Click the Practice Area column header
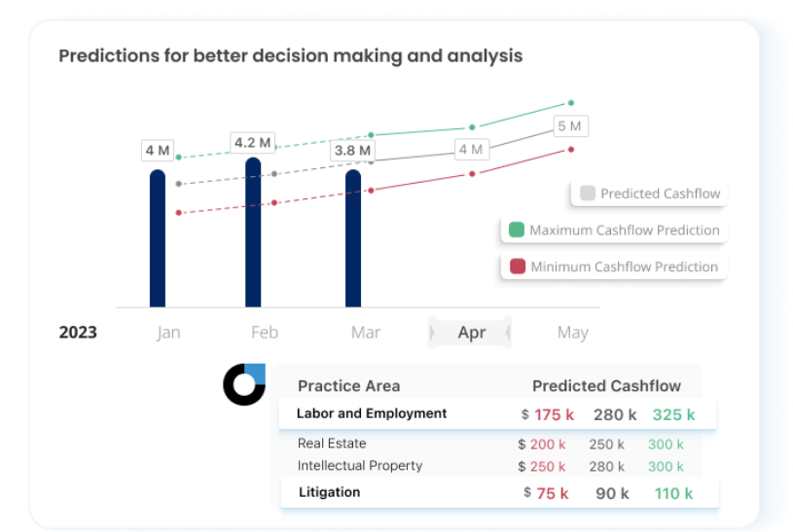793x532 pixels. click(x=348, y=385)
